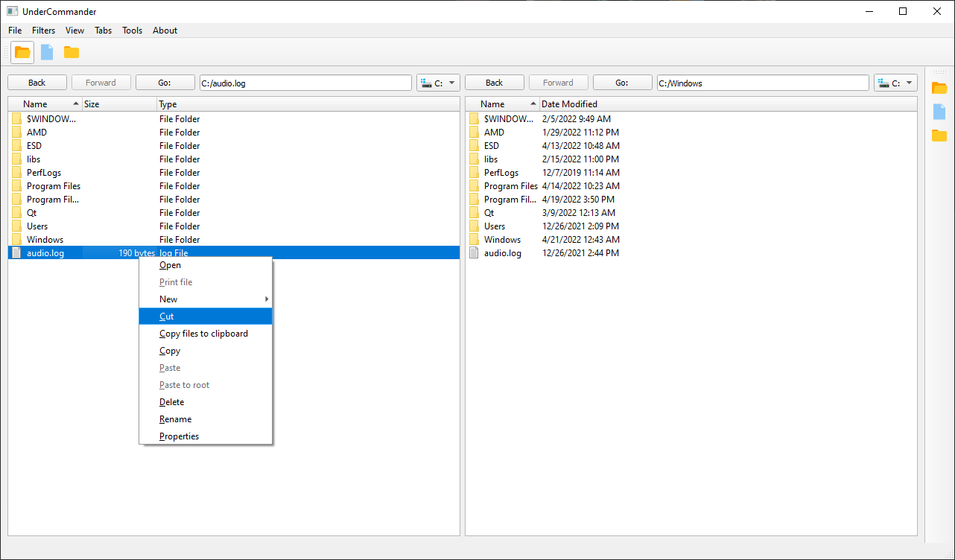Open the Filters menu

click(x=43, y=31)
